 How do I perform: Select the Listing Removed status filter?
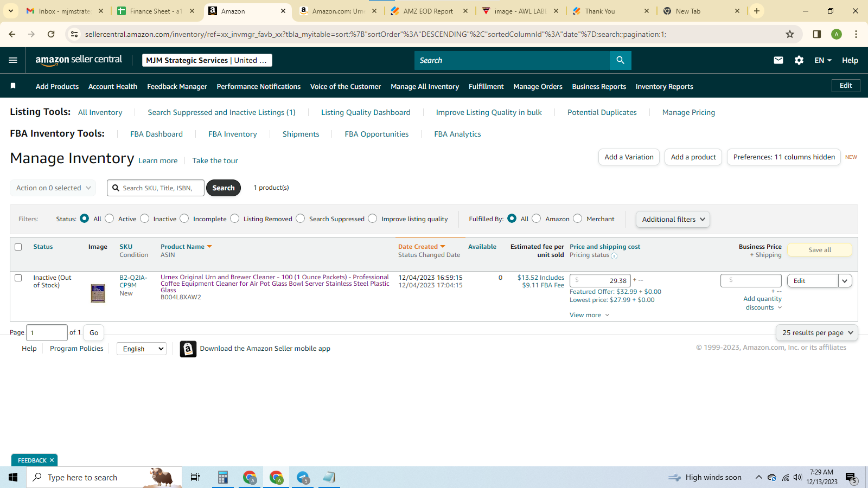click(x=235, y=219)
